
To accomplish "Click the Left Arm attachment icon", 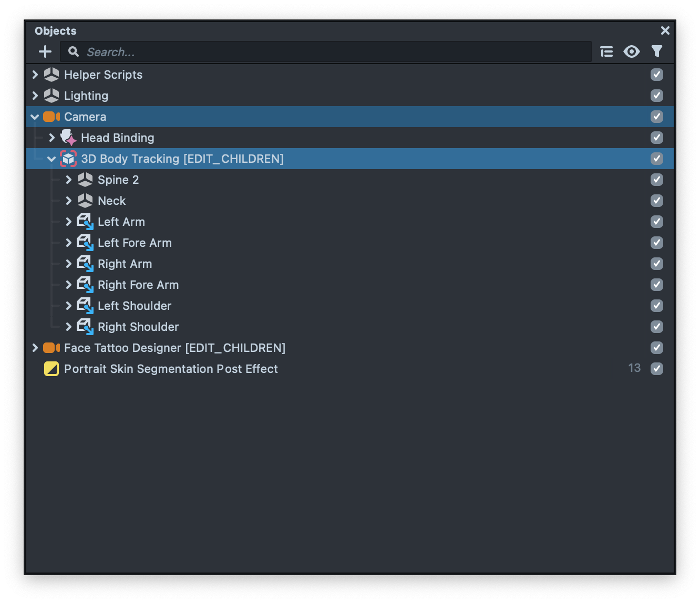I will 85,222.
